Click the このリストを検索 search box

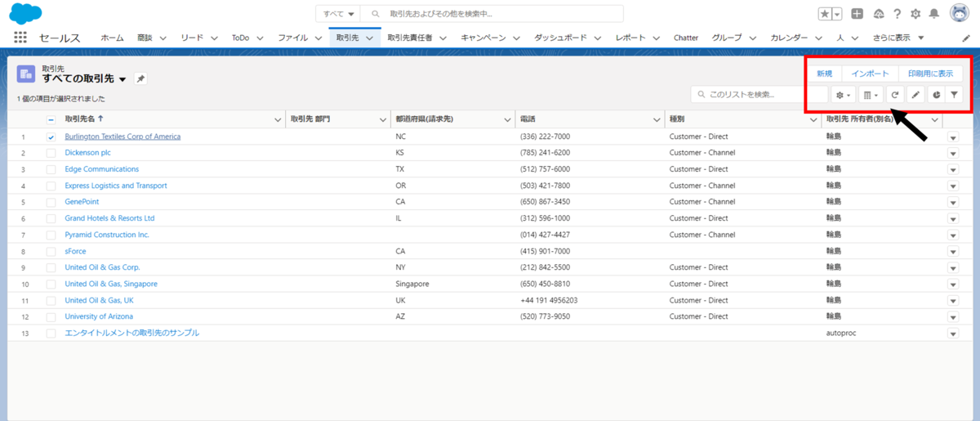pos(759,95)
